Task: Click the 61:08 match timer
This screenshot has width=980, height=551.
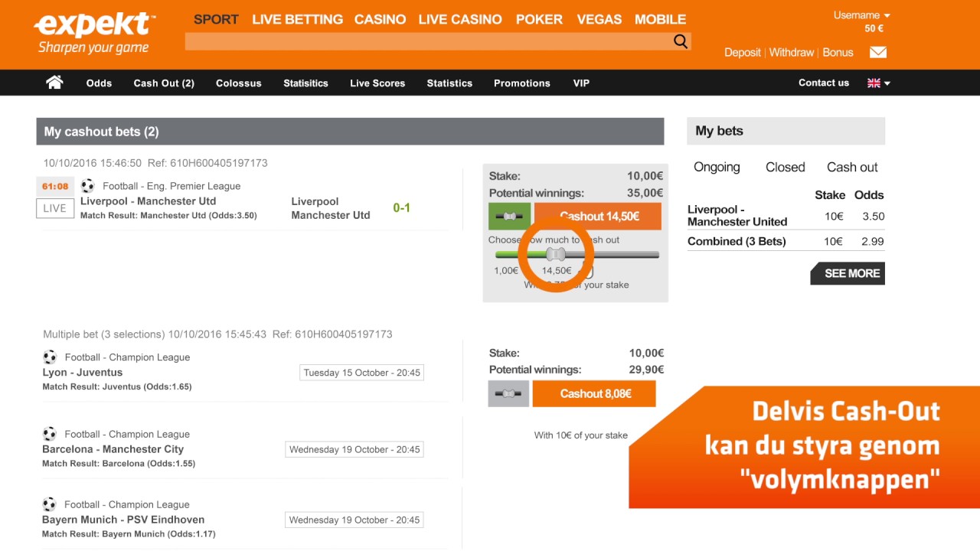Action: tap(55, 186)
